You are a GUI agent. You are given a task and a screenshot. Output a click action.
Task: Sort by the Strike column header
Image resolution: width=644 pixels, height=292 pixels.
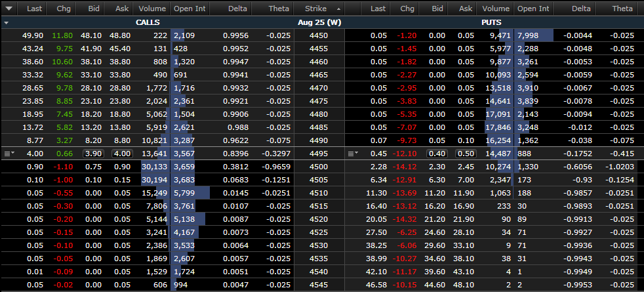click(319, 9)
